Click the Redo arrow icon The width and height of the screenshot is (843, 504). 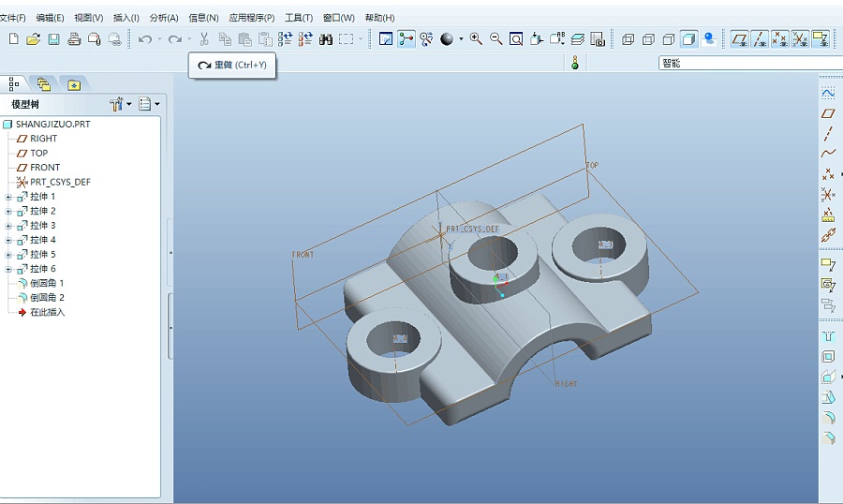[x=175, y=38]
